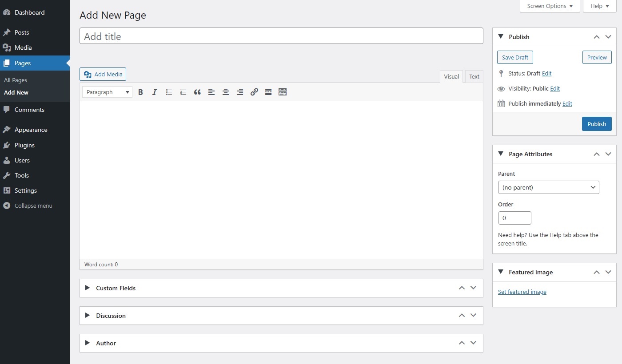The width and height of the screenshot is (622, 364).
Task: Open the Parent page dropdown
Action: (x=549, y=187)
